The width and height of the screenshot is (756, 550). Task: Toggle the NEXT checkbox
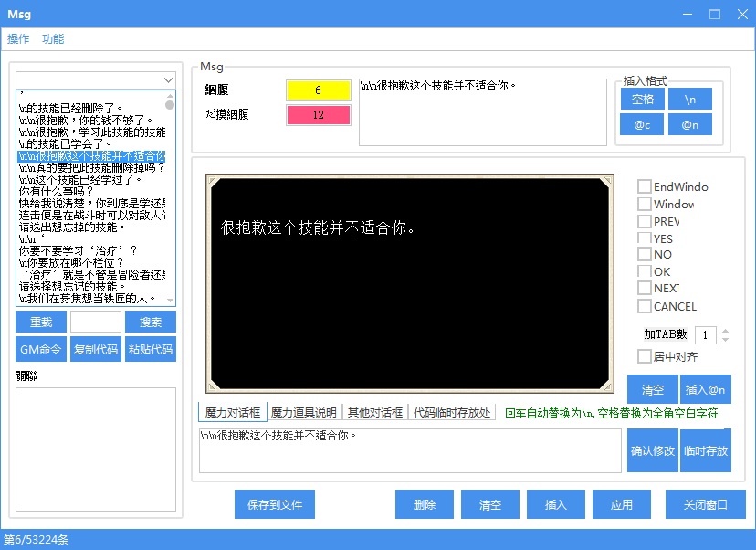point(644,288)
